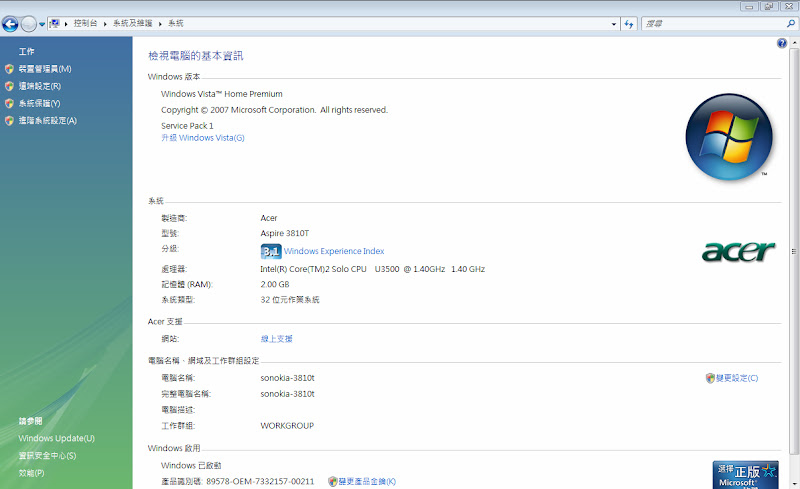The height and width of the screenshot is (489, 800).
Task: Open 遠端設定(R) from the task pane
Action: [x=40, y=86]
